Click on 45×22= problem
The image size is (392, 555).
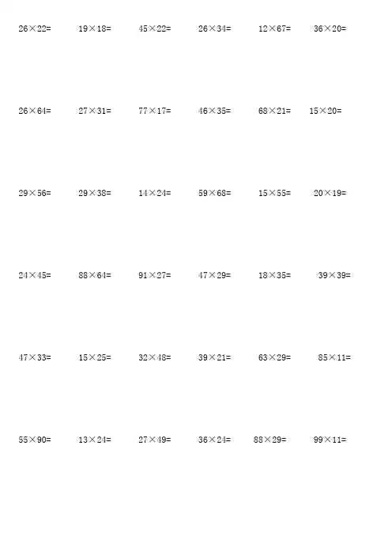click(x=155, y=28)
